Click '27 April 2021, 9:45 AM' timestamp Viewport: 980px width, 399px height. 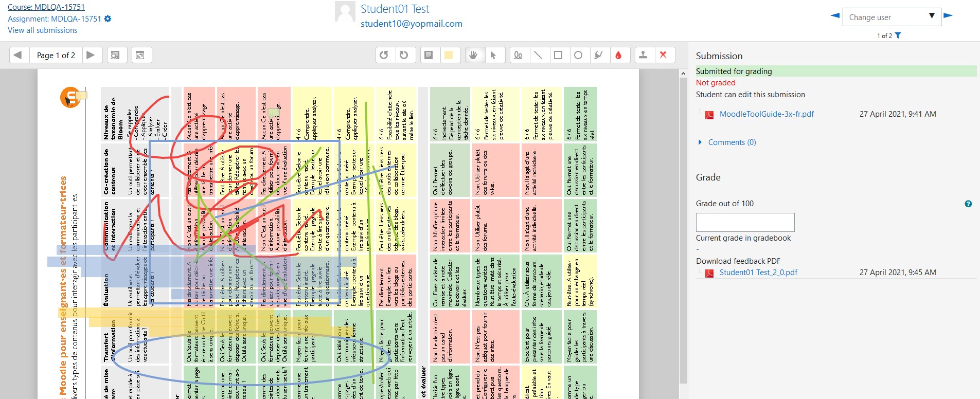(x=898, y=273)
